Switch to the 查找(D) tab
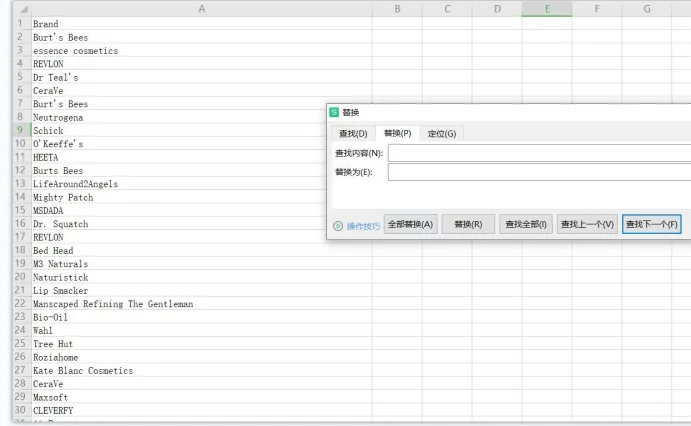 pos(353,133)
